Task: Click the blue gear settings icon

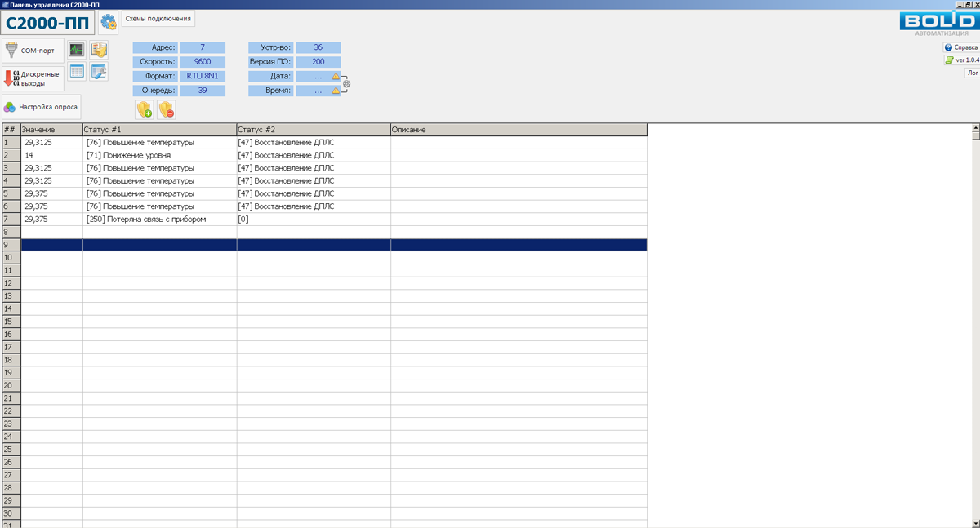Action: [x=108, y=21]
